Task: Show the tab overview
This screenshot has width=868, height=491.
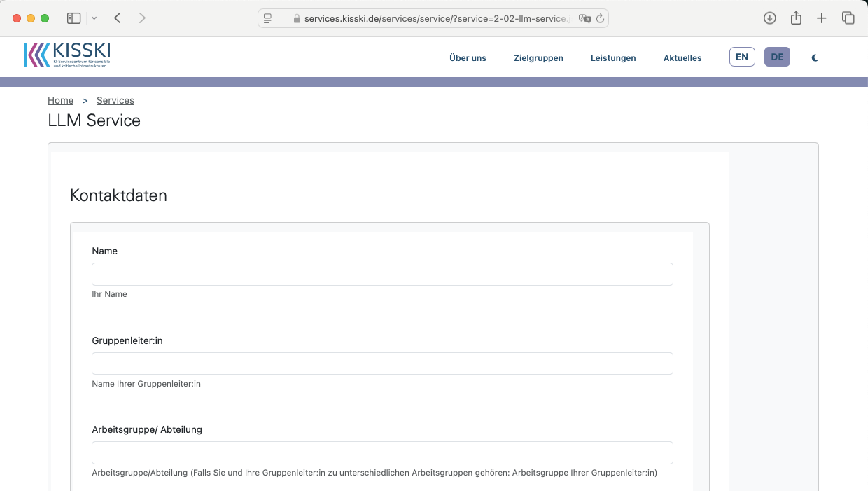Action: click(848, 18)
